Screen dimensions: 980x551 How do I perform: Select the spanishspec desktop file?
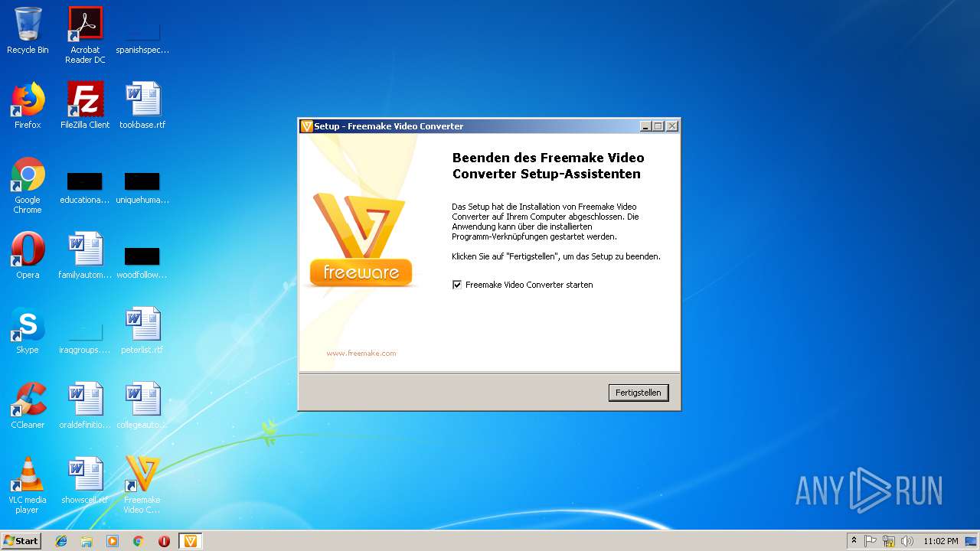point(142,36)
